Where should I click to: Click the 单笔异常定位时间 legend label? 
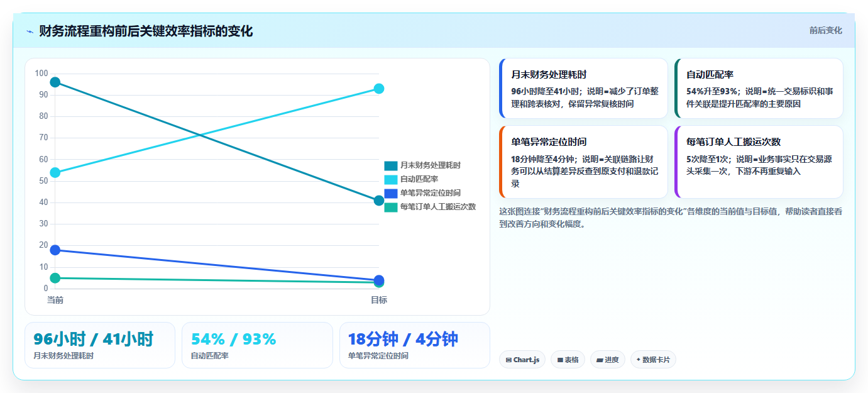[431, 193]
